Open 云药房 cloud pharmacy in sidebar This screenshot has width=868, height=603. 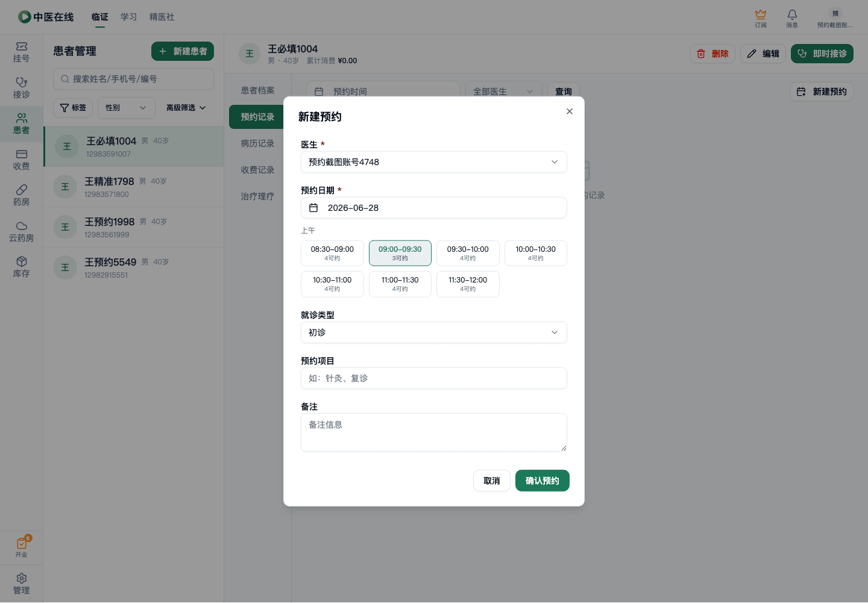(21, 231)
